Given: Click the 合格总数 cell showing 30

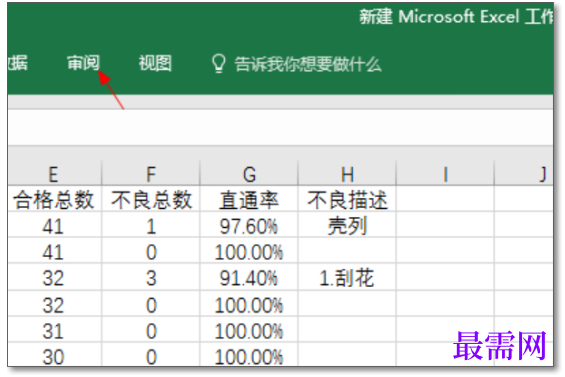Looking at the screenshot, I should [55, 355].
